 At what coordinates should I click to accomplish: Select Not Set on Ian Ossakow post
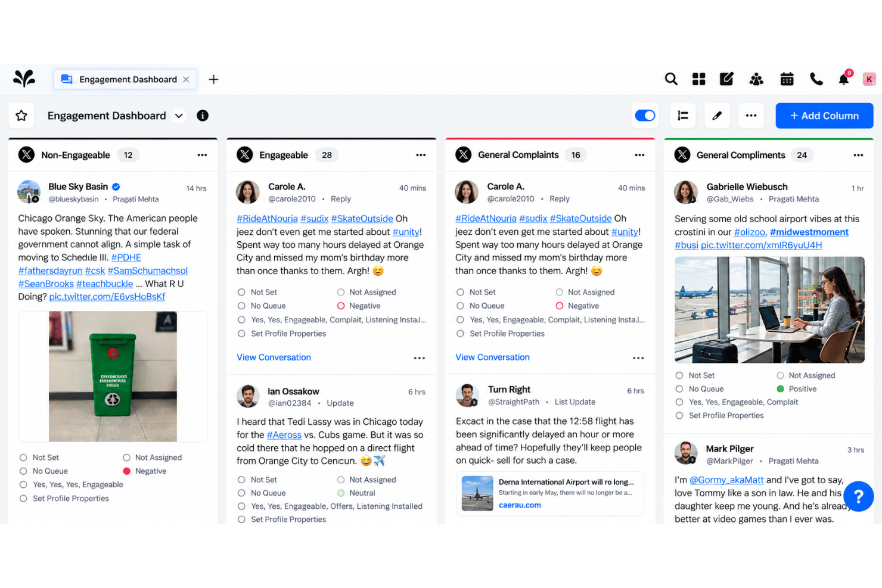(257, 480)
